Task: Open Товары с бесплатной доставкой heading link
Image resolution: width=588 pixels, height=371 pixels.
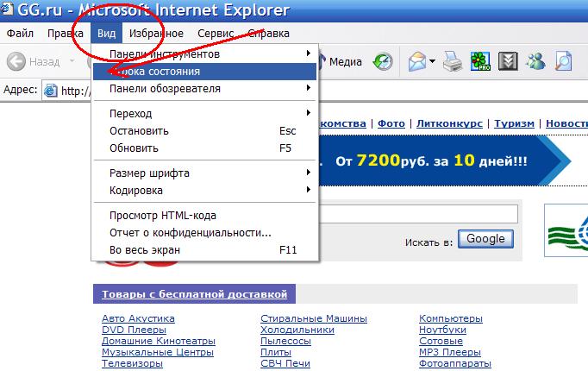Action: click(x=194, y=293)
